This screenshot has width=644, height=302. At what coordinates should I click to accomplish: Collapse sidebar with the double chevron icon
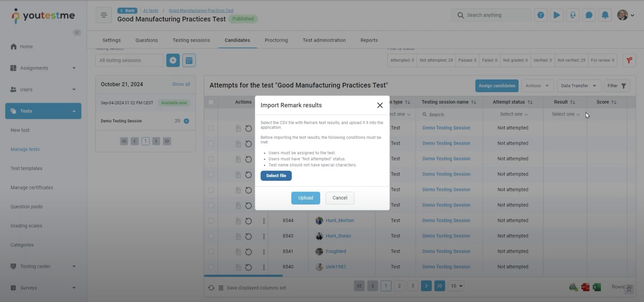click(x=77, y=32)
